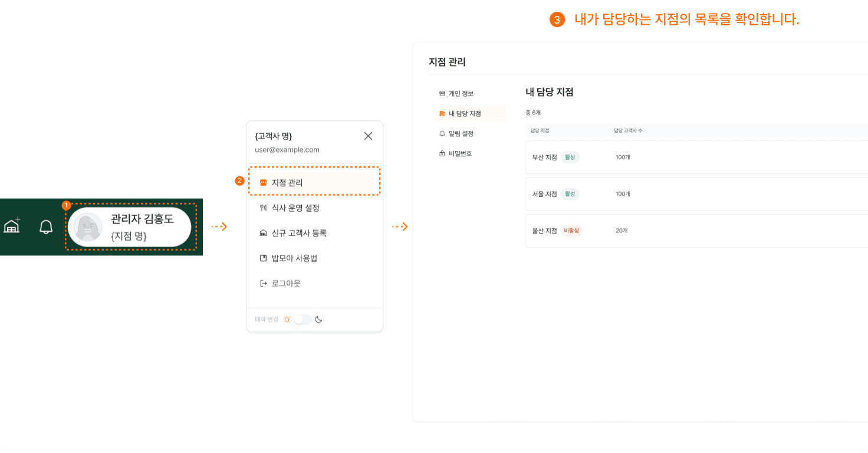Click the add-branch house icon in green bar
Screen dimensions: 868x453
coord(12,226)
